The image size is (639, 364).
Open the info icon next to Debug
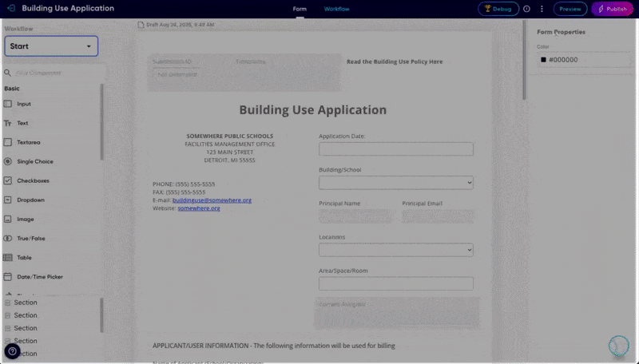click(526, 9)
